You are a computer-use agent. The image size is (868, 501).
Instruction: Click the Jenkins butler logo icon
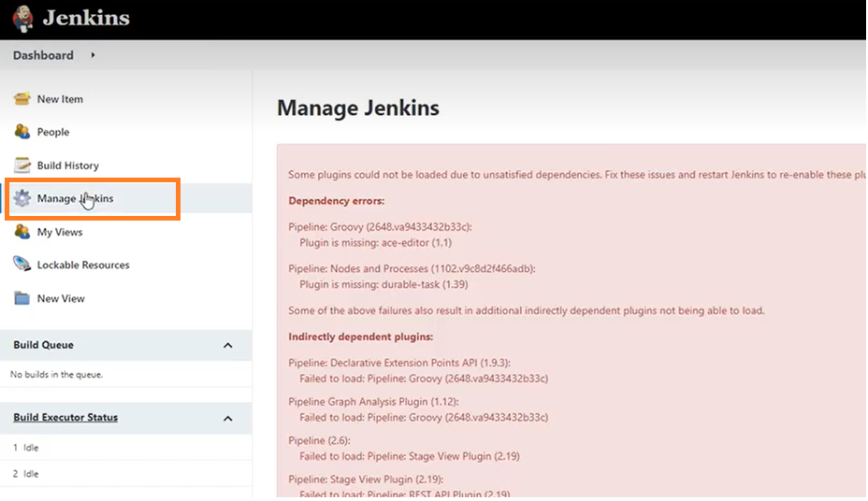(22, 19)
